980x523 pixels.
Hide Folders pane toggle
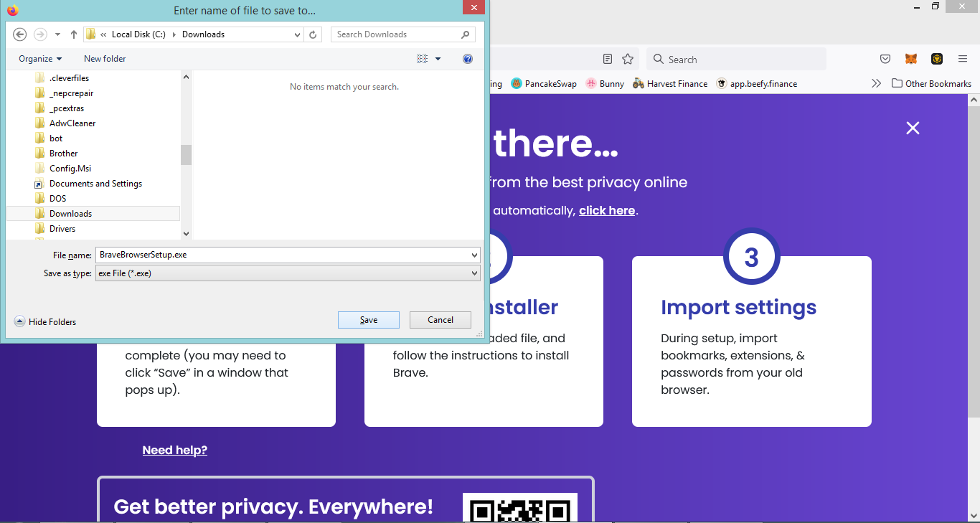tap(45, 322)
